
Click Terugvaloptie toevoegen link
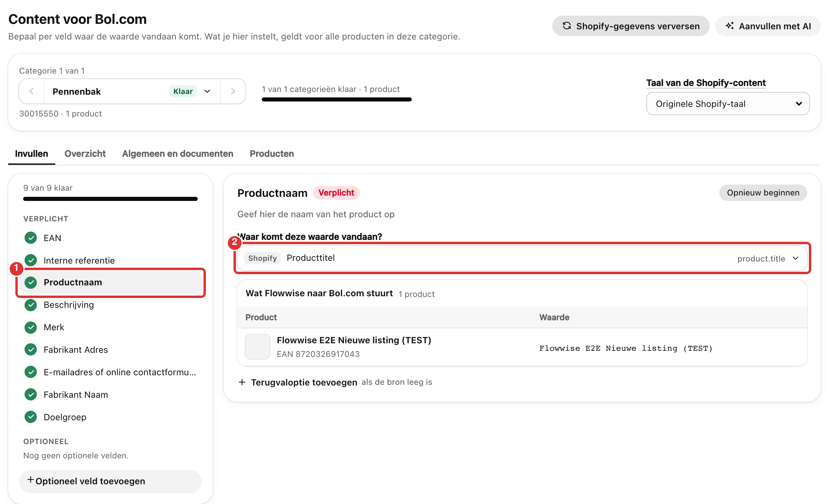304,382
